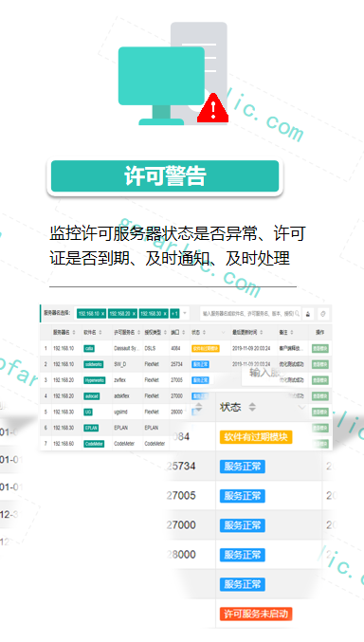
Task: Click the magnifier search icon
Action: point(297,314)
